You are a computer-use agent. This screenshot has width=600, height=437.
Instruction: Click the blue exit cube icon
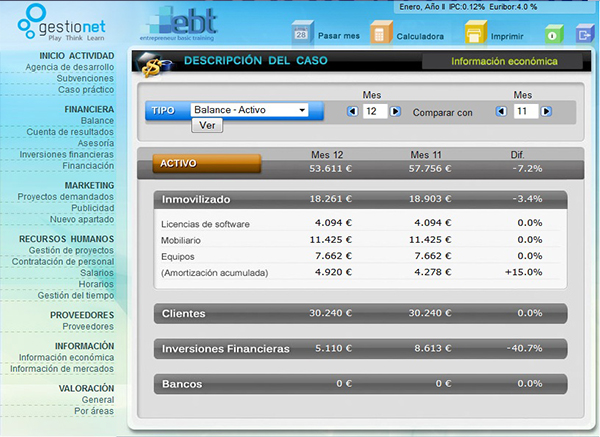pyautogui.click(x=585, y=34)
